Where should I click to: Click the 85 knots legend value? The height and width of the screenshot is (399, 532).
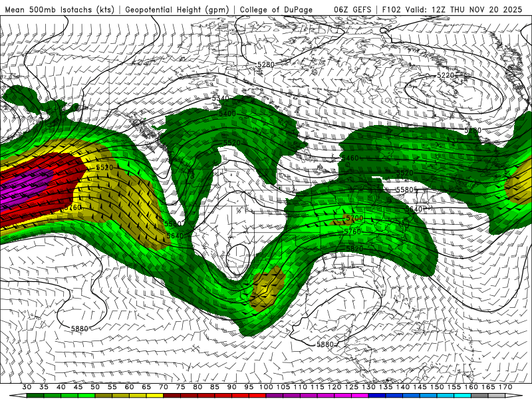[215, 387]
